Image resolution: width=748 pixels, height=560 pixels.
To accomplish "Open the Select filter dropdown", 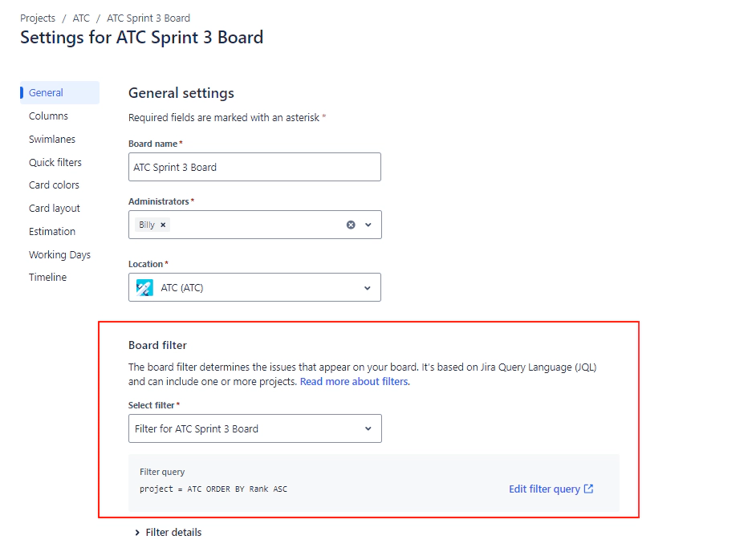I will (x=368, y=428).
